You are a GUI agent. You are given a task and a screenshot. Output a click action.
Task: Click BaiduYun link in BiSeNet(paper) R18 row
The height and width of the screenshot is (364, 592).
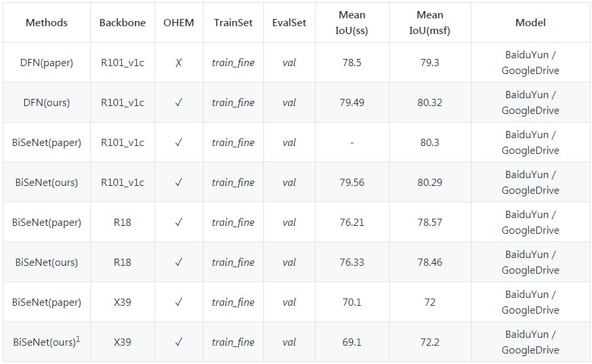point(527,215)
